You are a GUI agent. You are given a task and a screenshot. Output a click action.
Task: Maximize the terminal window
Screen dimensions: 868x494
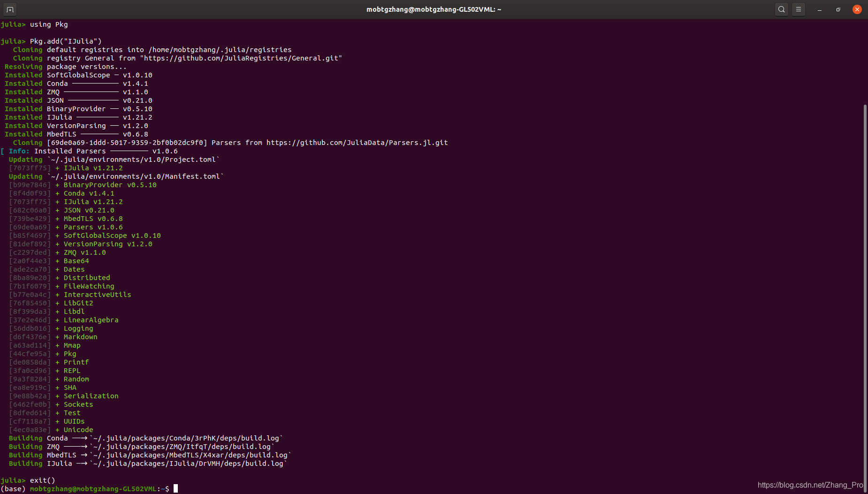coord(838,9)
